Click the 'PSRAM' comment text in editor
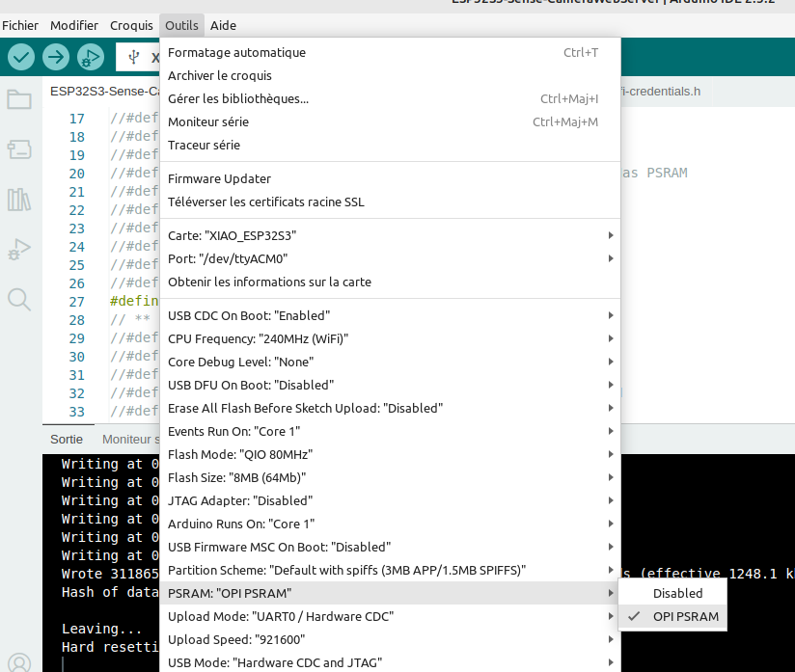Image resolution: width=795 pixels, height=672 pixels. click(667, 173)
